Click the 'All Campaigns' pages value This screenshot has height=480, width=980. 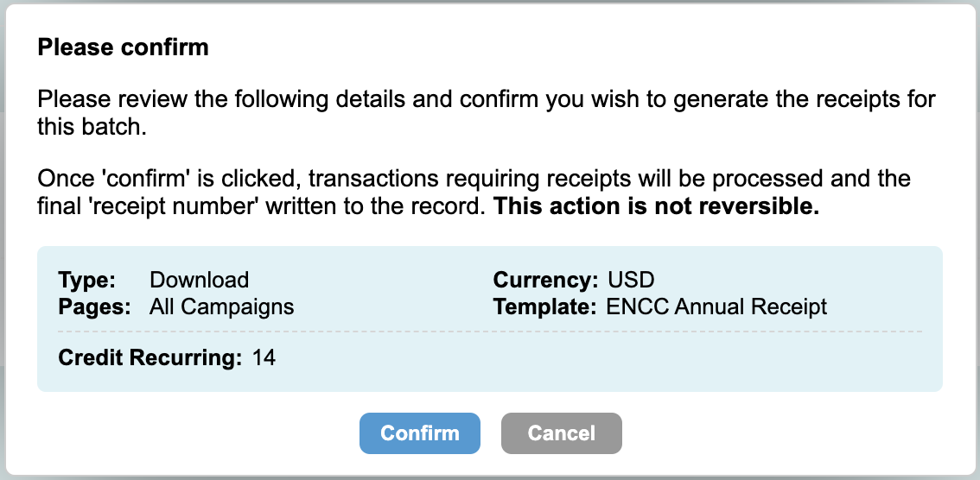(221, 306)
